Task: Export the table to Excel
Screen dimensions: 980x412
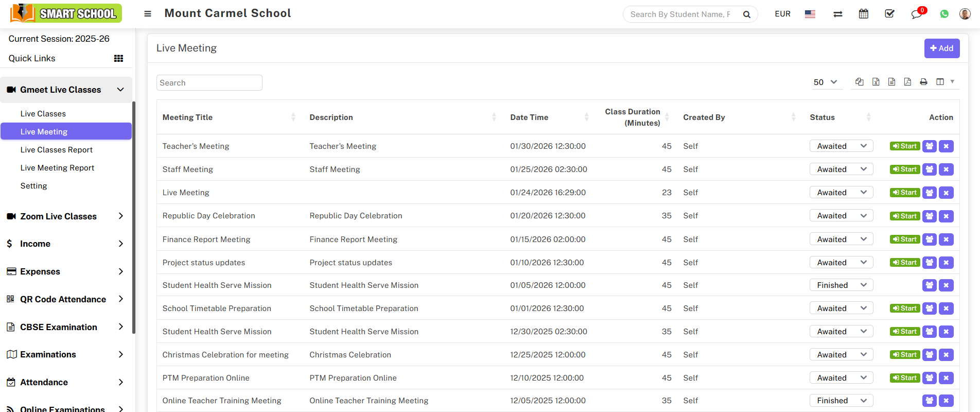Action: click(876, 82)
